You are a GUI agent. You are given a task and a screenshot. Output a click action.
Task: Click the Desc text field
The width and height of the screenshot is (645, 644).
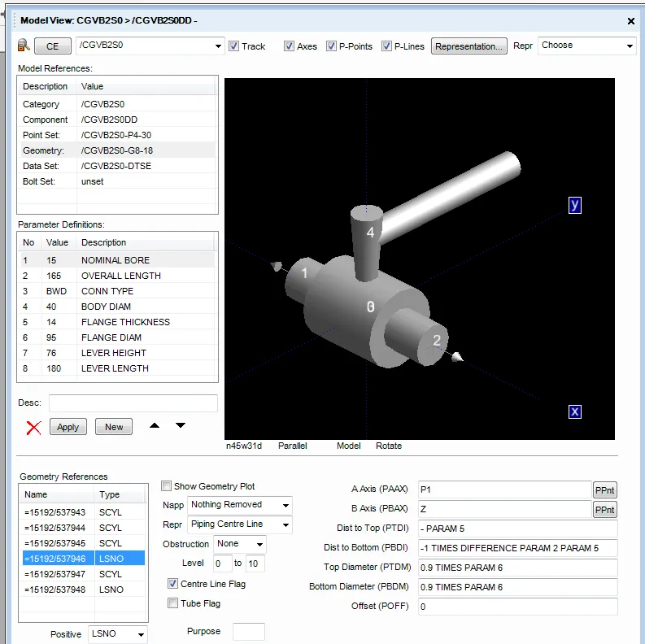point(133,403)
